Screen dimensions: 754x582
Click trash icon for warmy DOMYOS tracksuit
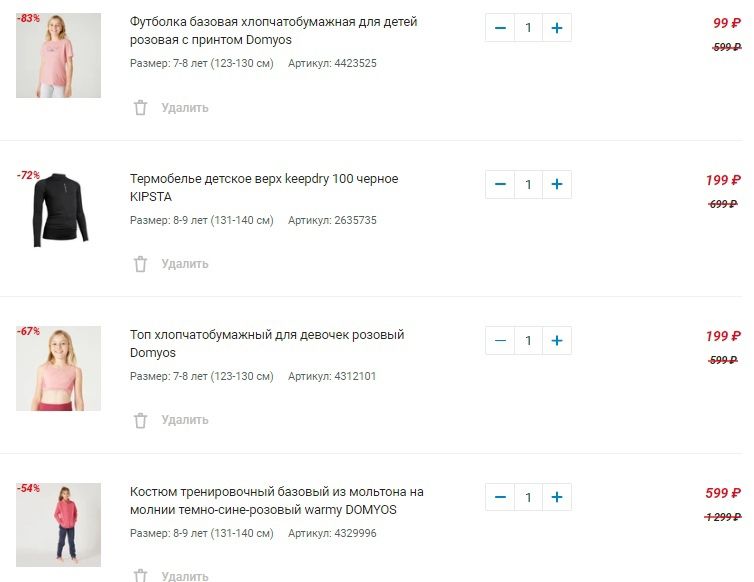coord(141,576)
